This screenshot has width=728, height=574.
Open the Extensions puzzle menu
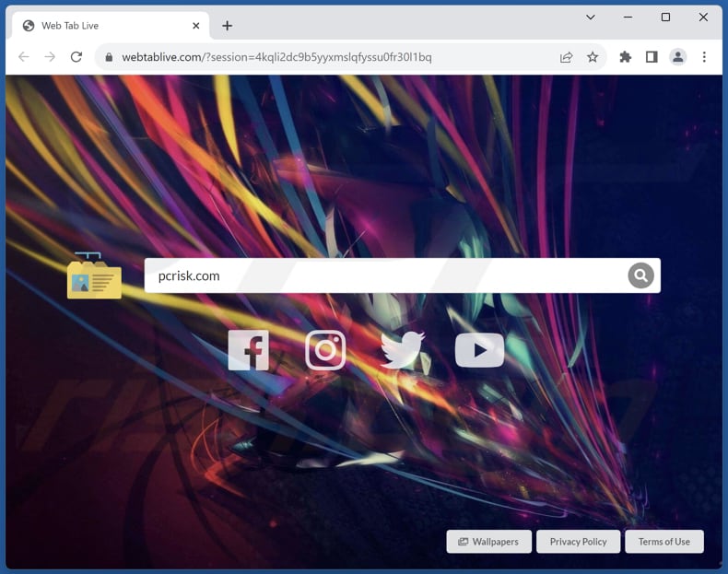(x=626, y=57)
